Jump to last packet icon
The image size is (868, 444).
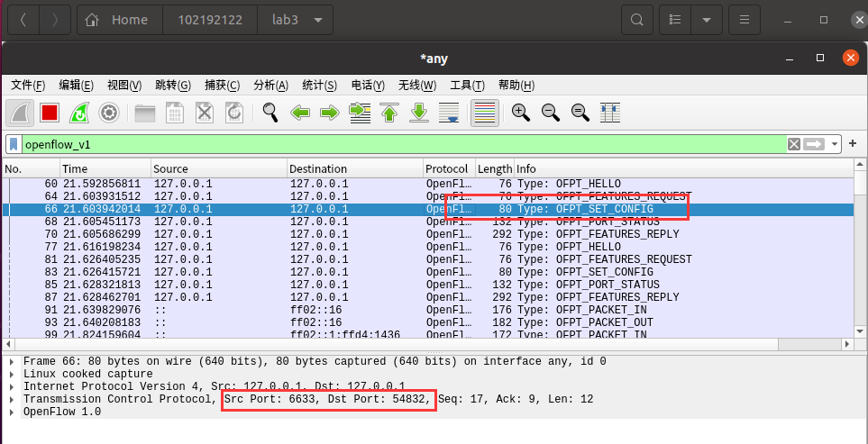pyautogui.click(x=420, y=113)
